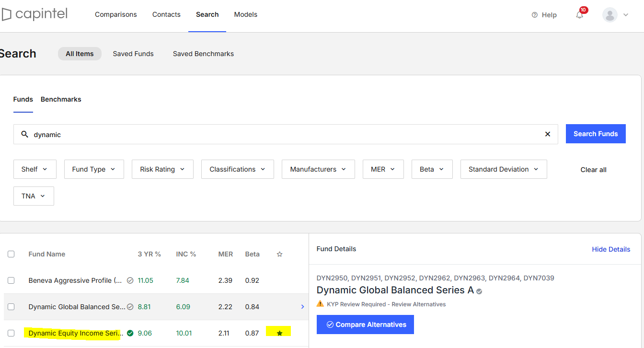Screen dimensions: 644x348
Task: Open the notifications bell
Action: [580, 15]
